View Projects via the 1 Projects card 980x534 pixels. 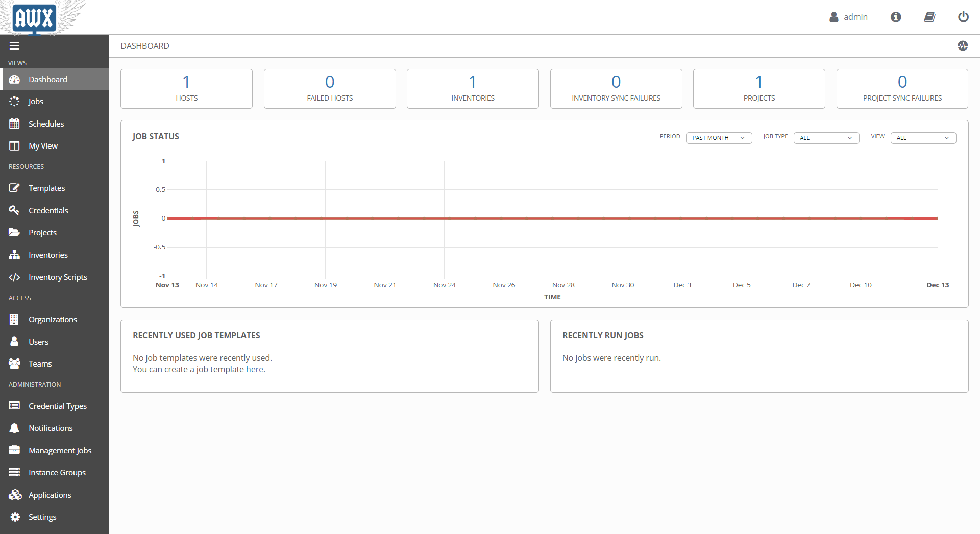[x=758, y=88]
